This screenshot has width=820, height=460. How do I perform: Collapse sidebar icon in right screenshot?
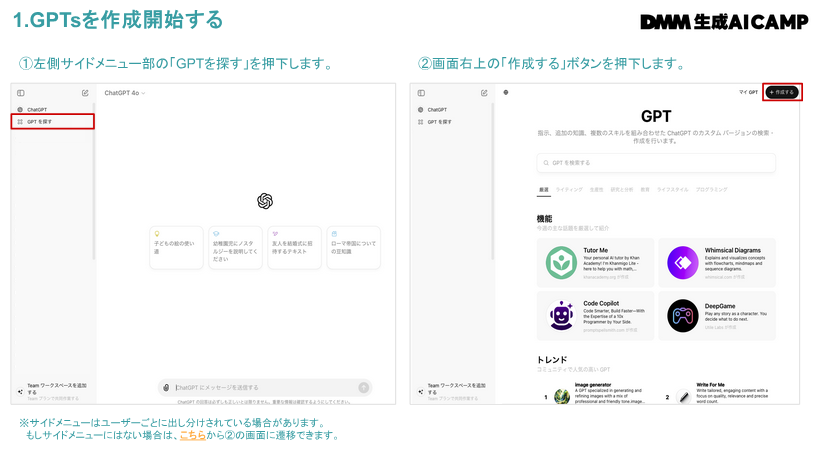[x=419, y=93]
